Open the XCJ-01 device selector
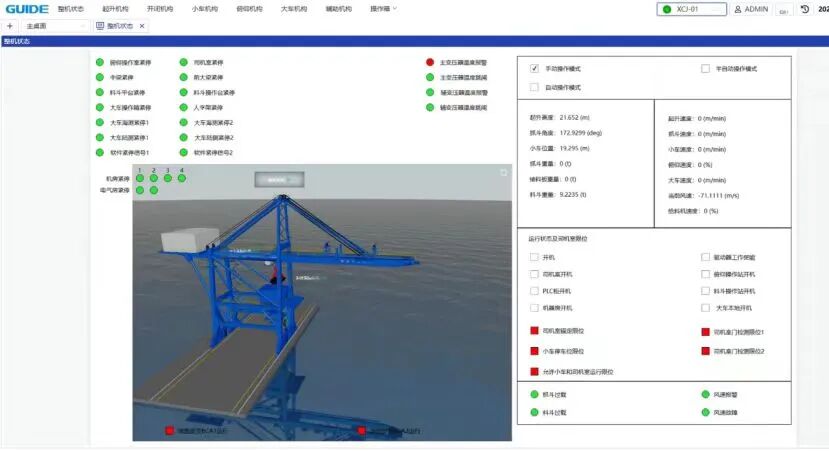The height and width of the screenshot is (451, 829). click(691, 9)
